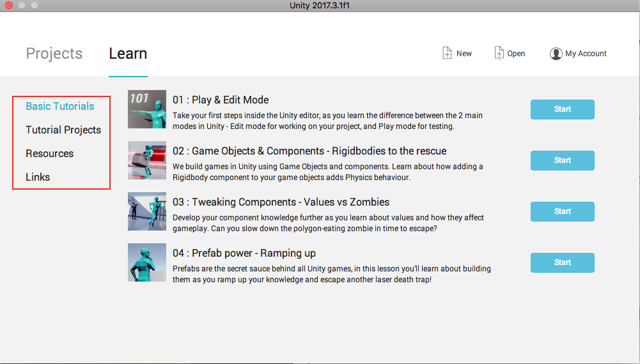Click the Rigidbodies to the rescue thumbnail

point(147,160)
